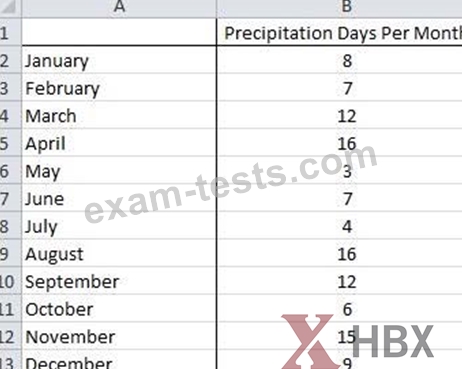Screen dimensions: 462x369
Task: Select column B header
Action: coord(339,7)
